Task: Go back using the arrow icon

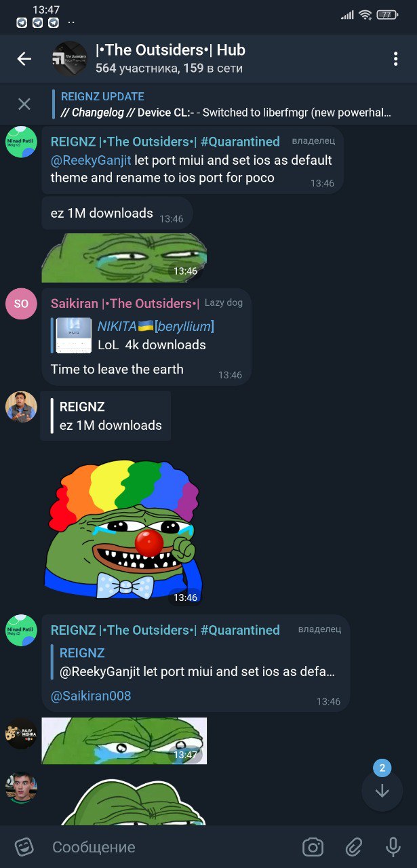Action: 24,59
